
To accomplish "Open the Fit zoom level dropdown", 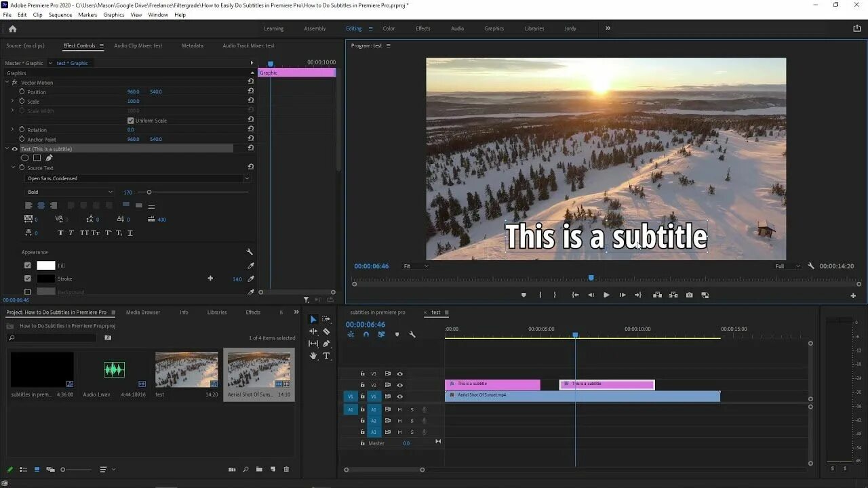I will pos(416,266).
